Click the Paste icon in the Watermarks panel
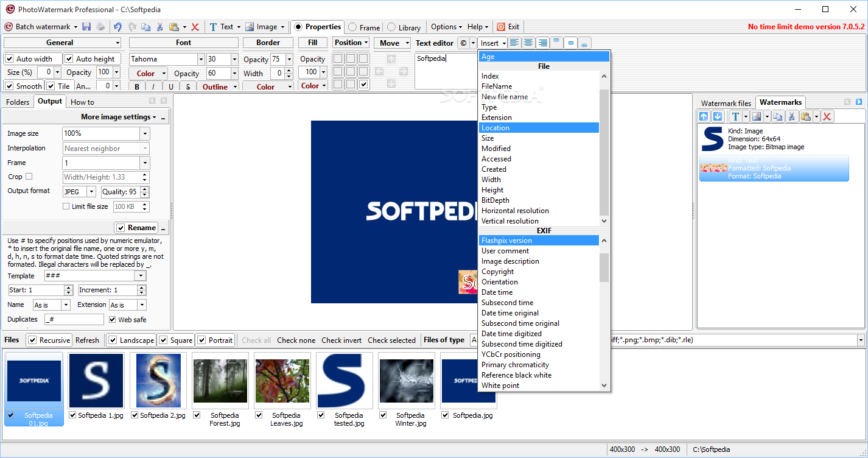 [x=805, y=116]
